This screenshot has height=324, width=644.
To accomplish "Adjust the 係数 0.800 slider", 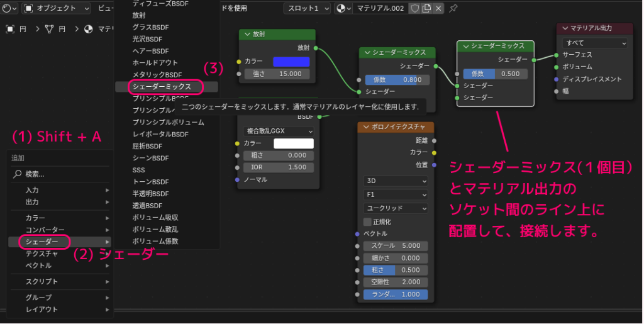I will pyautogui.click(x=396, y=80).
